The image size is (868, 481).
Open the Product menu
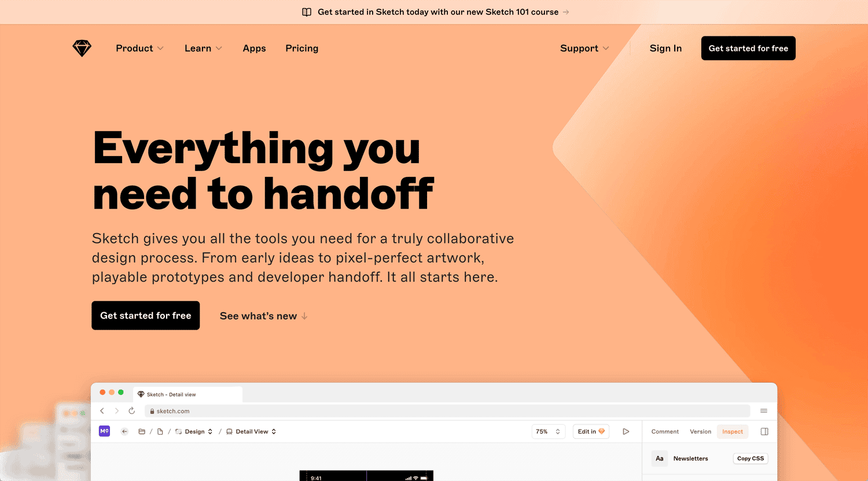[x=139, y=49]
